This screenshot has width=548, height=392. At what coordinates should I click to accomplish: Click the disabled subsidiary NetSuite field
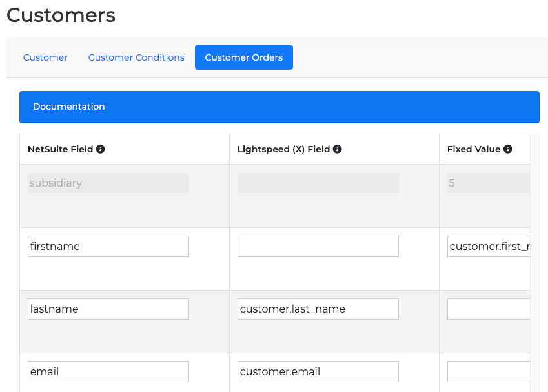coord(108,183)
